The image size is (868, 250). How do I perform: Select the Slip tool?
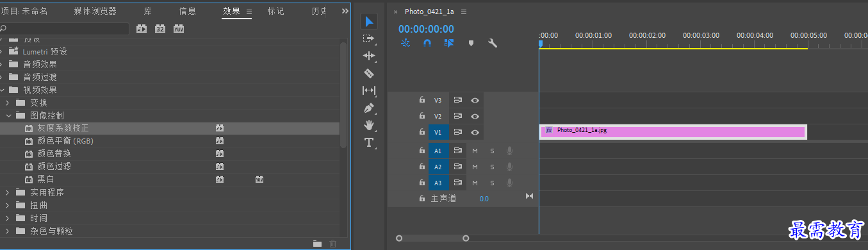[369, 90]
